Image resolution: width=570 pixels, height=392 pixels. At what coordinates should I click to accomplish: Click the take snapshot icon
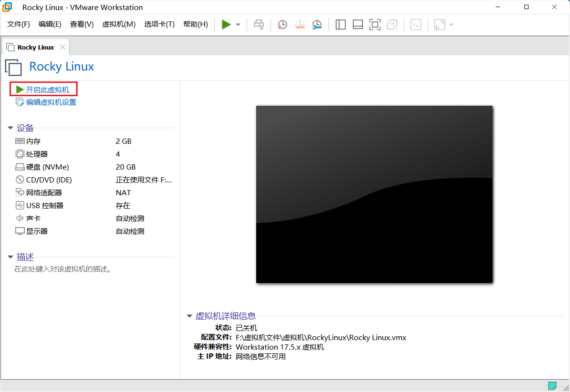pyautogui.click(x=282, y=24)
